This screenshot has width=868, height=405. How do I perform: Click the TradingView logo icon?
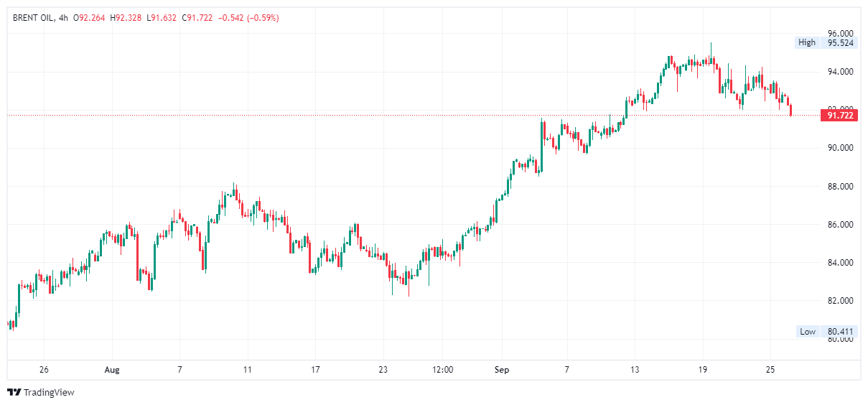point(14,392)
